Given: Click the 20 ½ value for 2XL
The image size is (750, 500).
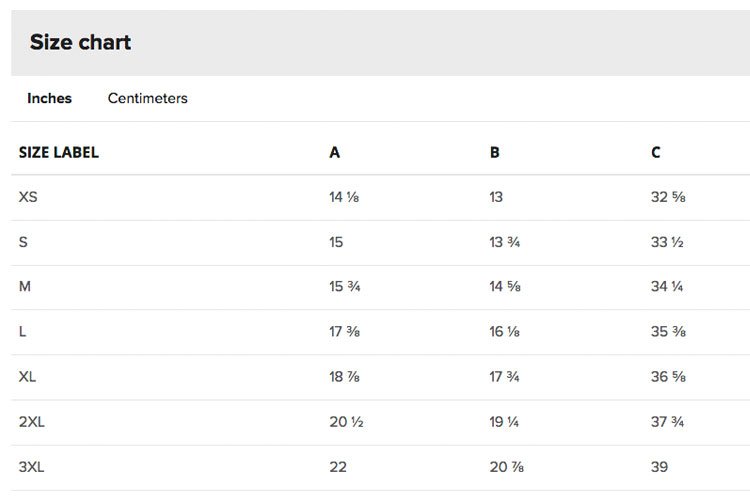Looking at the screenshot, I should pos(346,422).
